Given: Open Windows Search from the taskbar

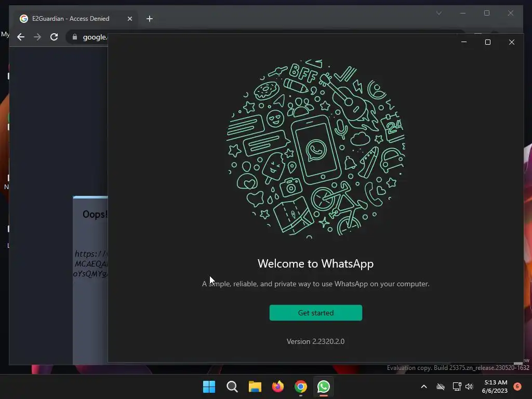Looking at the screenshot, I should (232, 387).
